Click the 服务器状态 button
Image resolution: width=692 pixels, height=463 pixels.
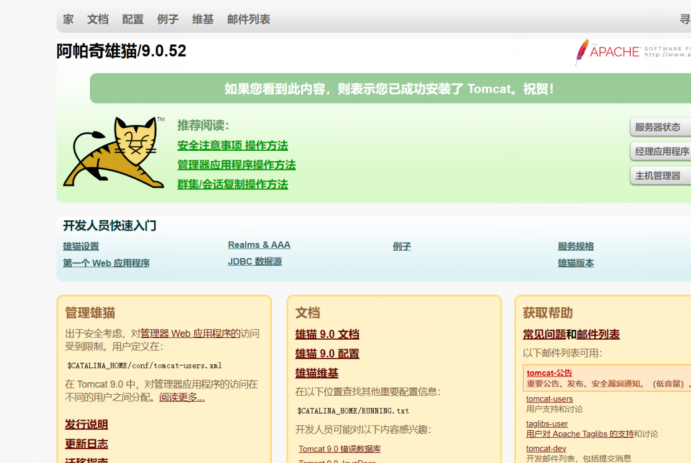pos(660,127)
